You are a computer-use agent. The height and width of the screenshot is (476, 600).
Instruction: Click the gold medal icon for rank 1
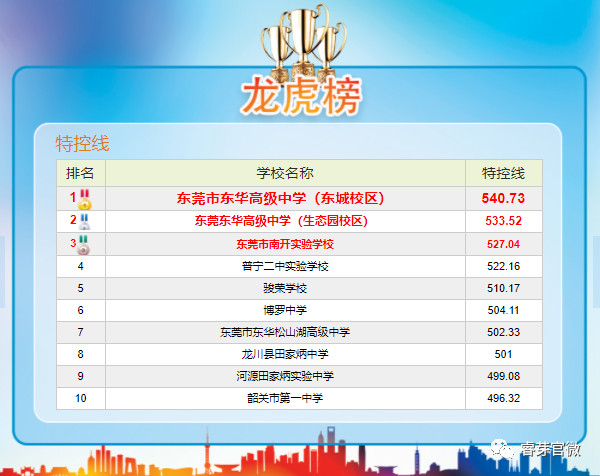coord(85,199)
